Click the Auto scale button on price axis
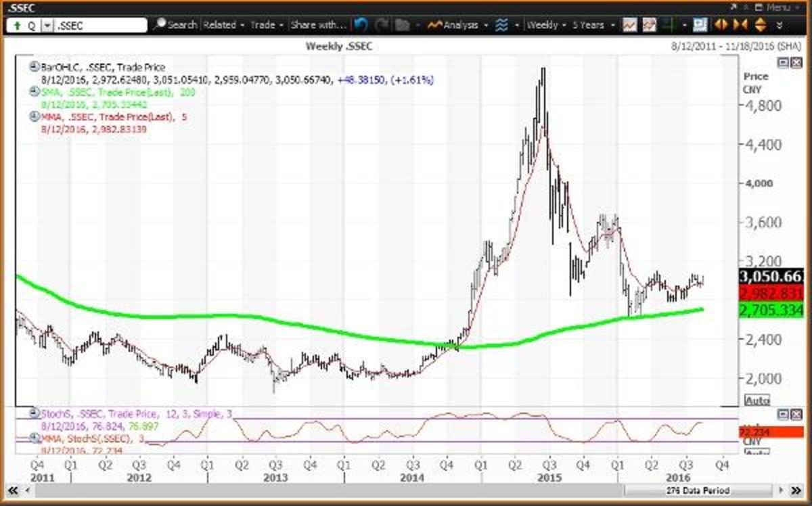Screen dimensions: 812x506 point(757,400)
